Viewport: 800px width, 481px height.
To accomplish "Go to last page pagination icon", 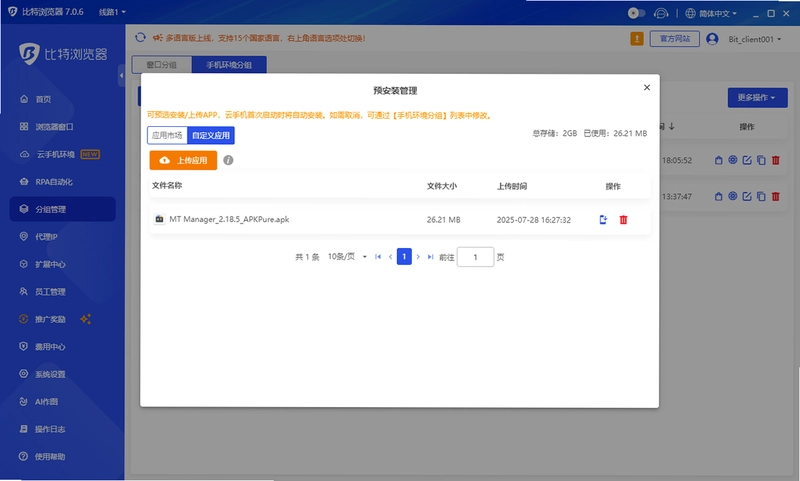I will pyautogui.click(x=430, y=257).
